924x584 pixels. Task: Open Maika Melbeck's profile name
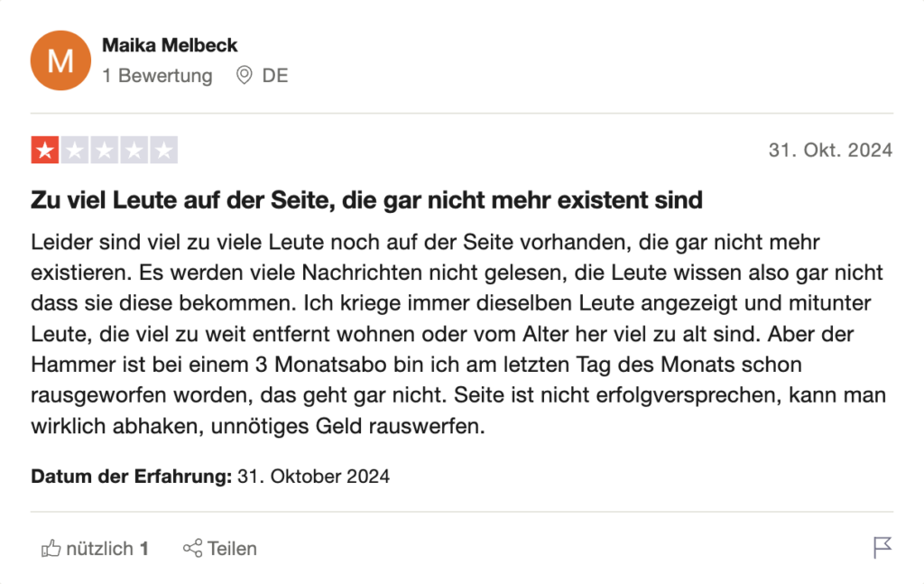click(170, 45)
